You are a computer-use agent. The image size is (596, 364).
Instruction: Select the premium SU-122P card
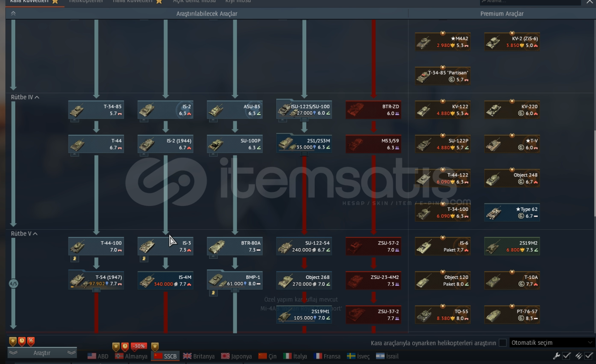pyautogui.click(x=443, y=144)
